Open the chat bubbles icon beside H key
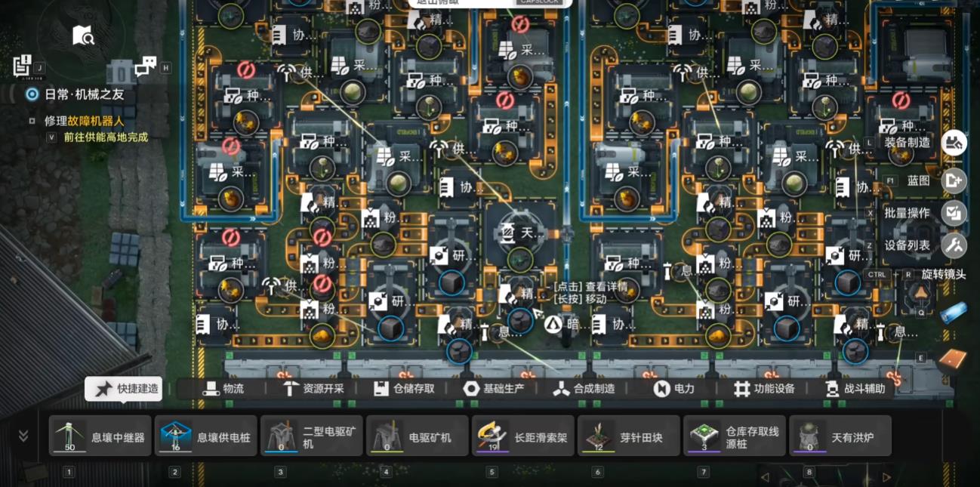 (x=145, y=66)
